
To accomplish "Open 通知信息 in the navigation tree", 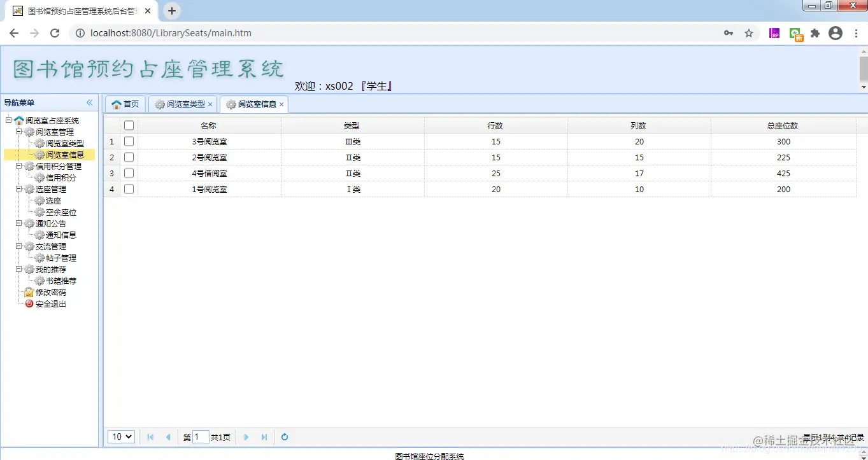I will pos(61,235).
